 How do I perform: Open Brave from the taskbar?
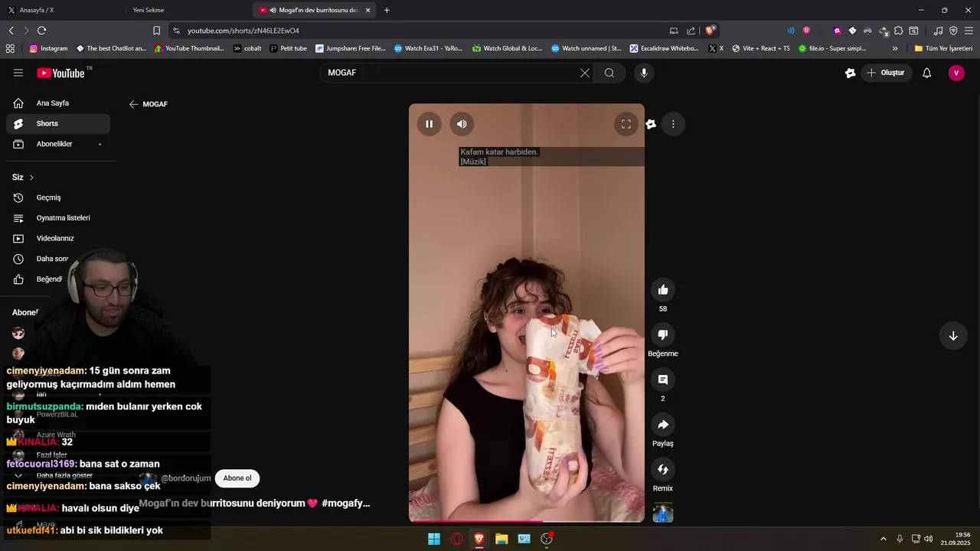[x=479, y=539]
